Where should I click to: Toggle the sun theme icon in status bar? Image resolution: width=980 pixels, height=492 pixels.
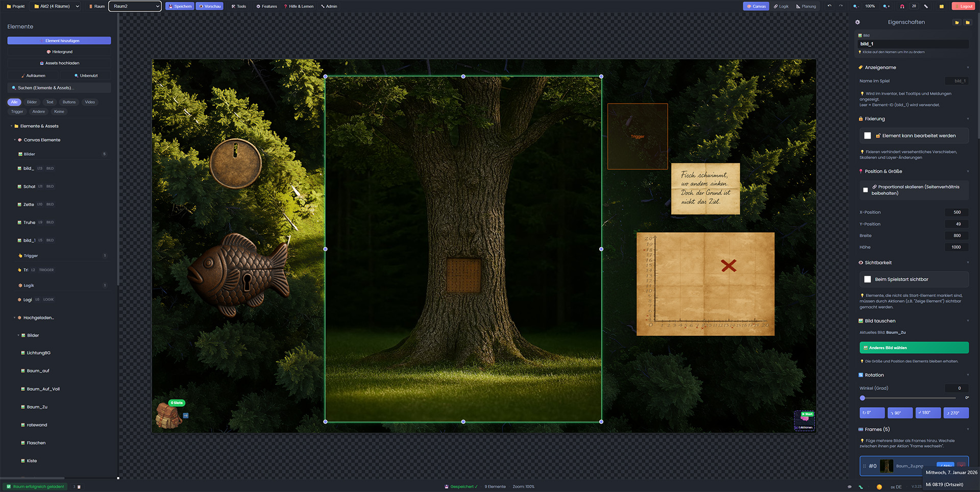click(x=879, y=487)
